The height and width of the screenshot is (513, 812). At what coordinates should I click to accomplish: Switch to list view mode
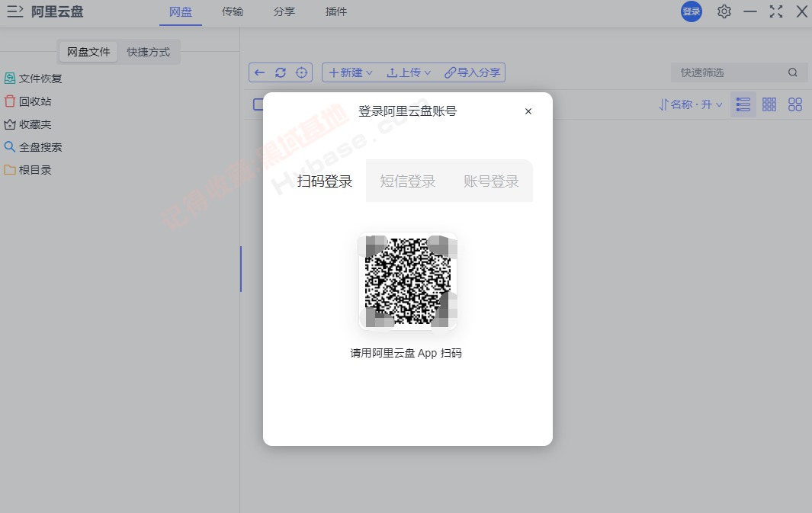tap(743, 104)
